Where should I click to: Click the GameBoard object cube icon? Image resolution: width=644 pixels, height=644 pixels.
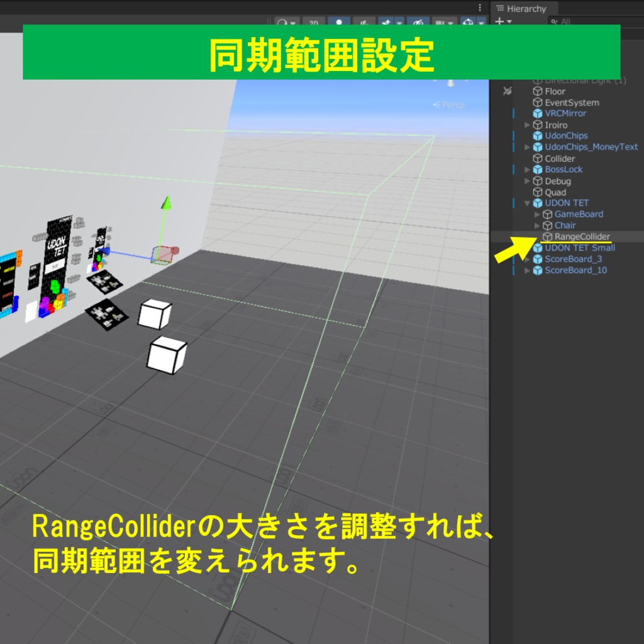(547, 214)
